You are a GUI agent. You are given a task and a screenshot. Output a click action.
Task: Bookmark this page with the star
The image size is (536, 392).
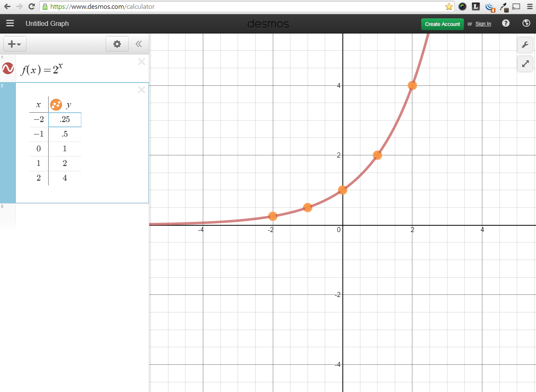[449, 6]
